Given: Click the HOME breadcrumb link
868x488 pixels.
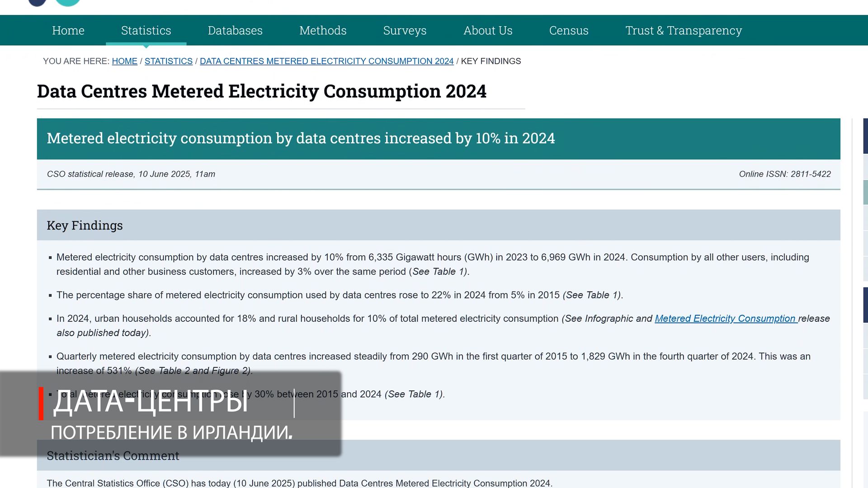Looking at the screenshot, I should point(124,61).
